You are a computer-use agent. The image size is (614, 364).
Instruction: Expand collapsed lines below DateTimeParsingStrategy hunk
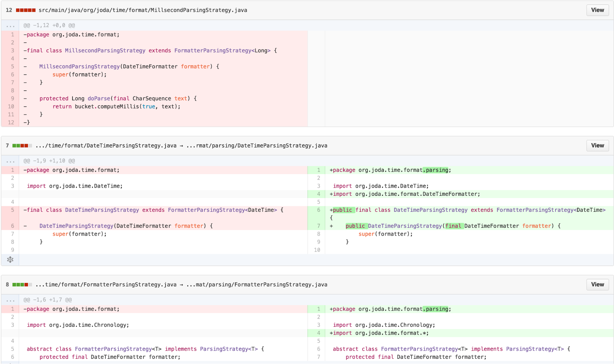10,260
